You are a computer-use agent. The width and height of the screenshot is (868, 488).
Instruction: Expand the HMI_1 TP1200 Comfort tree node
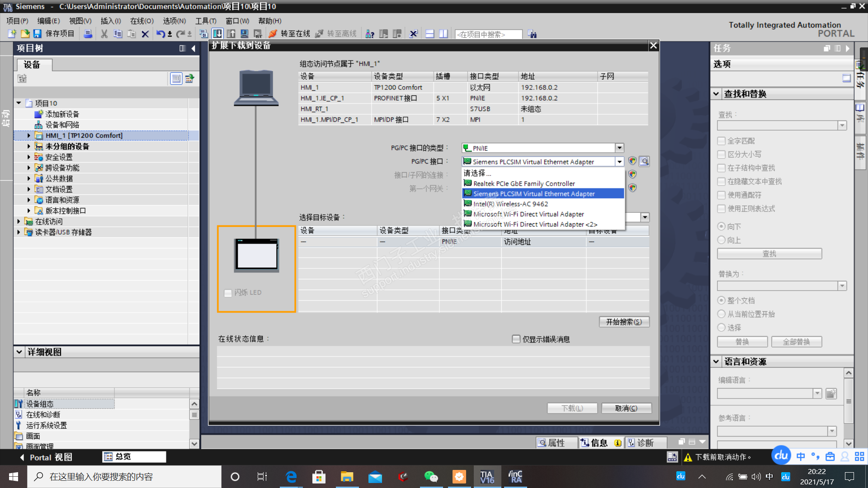click(x=29, y=136)
